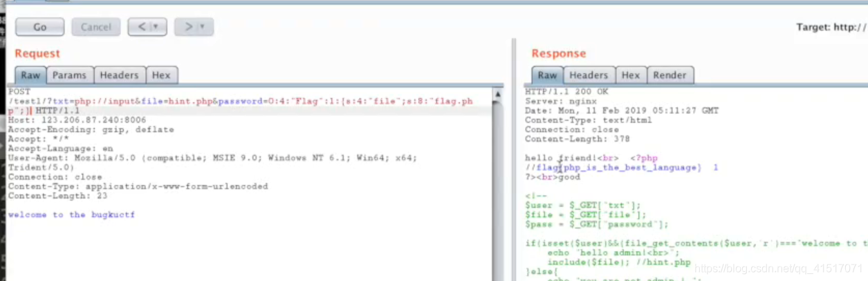Click the request body 'welcome to the bugkuctf'
This screenshot has height=281, width=868.
(72, 215)
